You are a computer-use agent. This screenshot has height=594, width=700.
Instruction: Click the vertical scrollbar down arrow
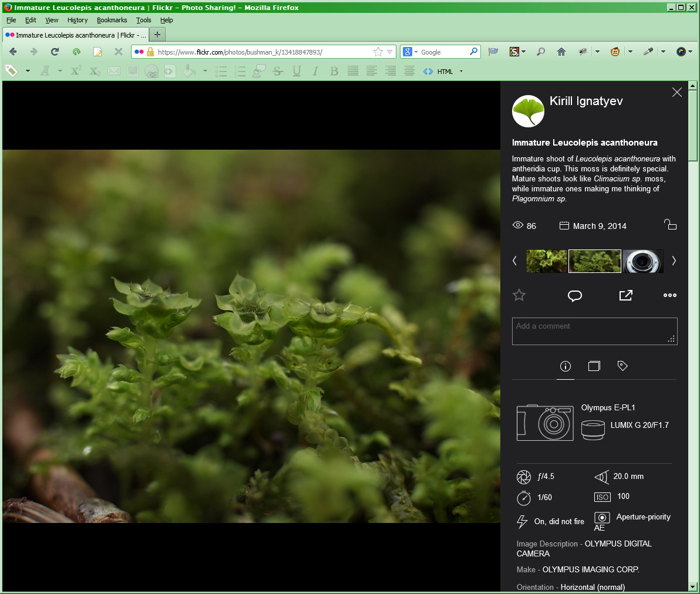click(692, 587)
